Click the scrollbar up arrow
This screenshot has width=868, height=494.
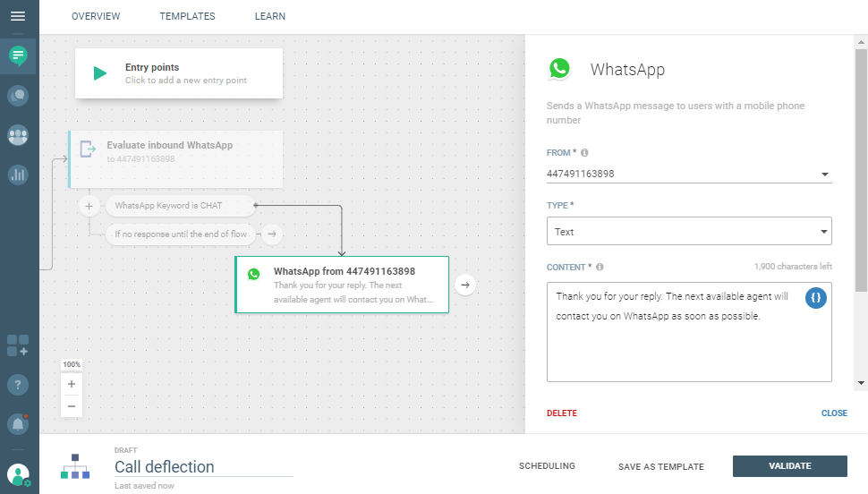861,42
